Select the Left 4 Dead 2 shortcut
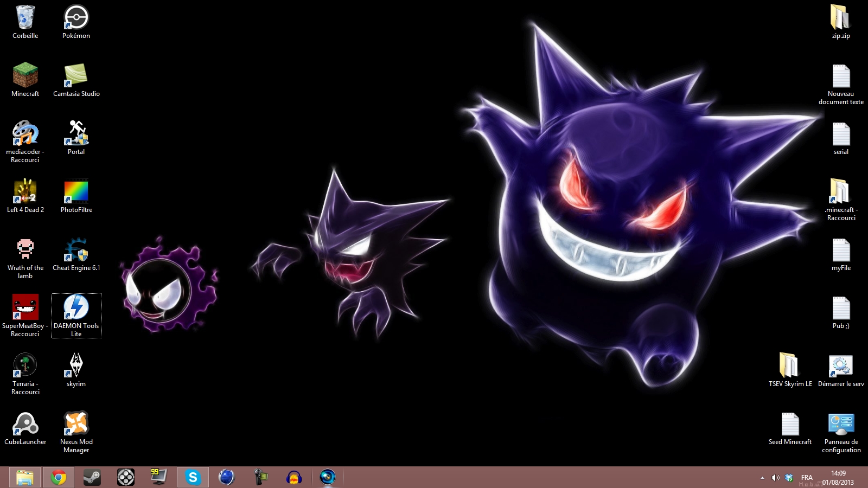The image size is (868, 488). pyautogui.click(x=25, y=196)
